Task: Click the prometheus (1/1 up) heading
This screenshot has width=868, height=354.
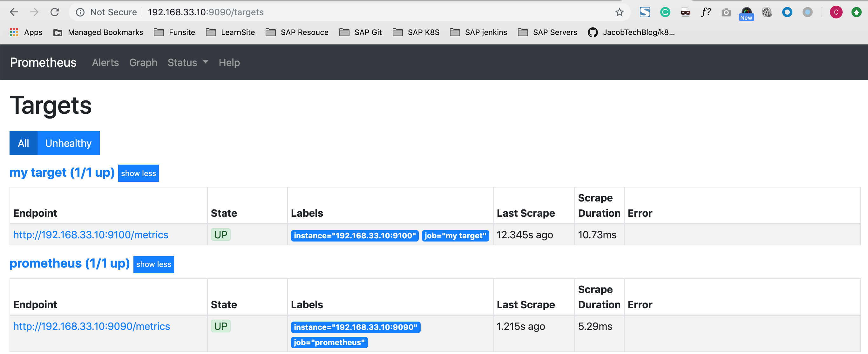Action: click(x=70, y=264)
